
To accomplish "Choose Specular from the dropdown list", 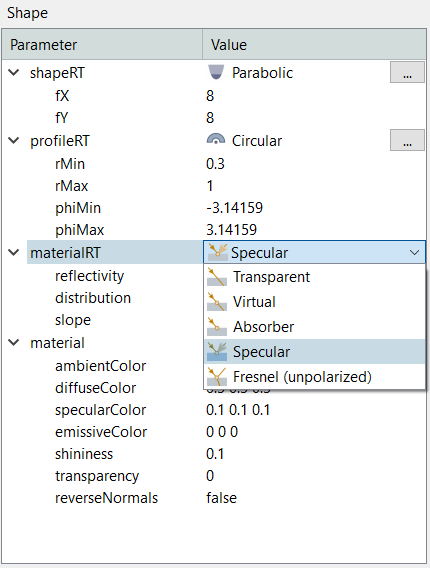I will [314, 352].
